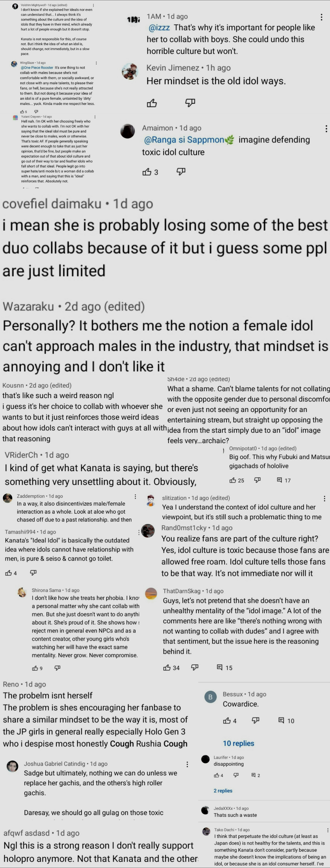330x868 pixels.
Task: Expand the 10 replies under Bessux's comment
Action: (238, 743)
